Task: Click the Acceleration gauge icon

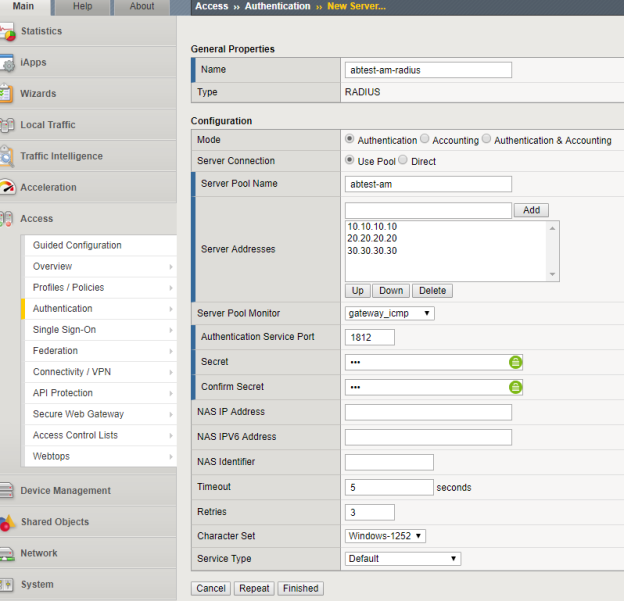Action: click(x=7, y=187)
